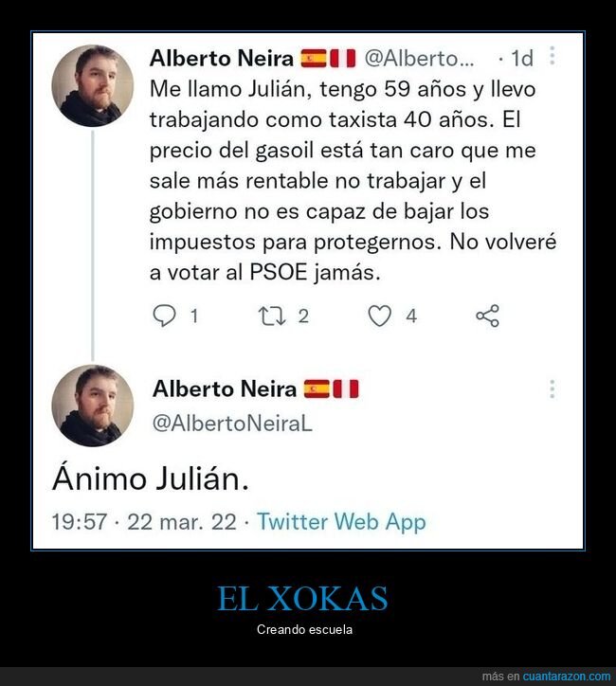Viewport: 616px width, 686px height.
Task: Open the Twitter Web App link
Action: pos(341,521)
